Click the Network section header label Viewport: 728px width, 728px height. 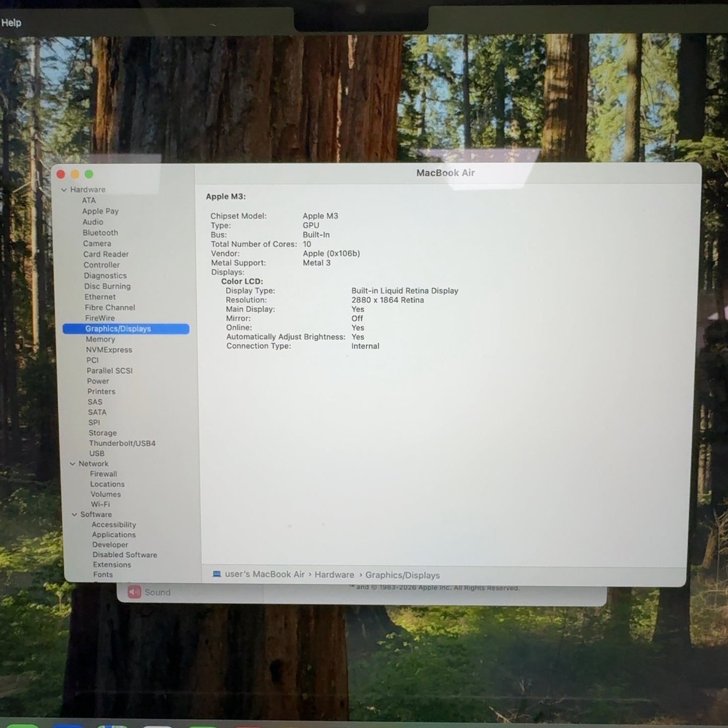tap(93, 464)
